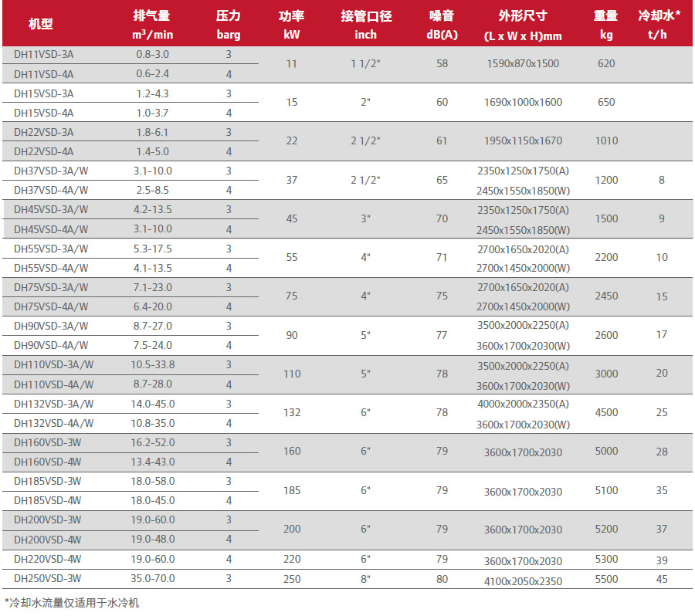Select the 0.8-3.0 air flow value
695x616 pixels.
click(152, 54)
